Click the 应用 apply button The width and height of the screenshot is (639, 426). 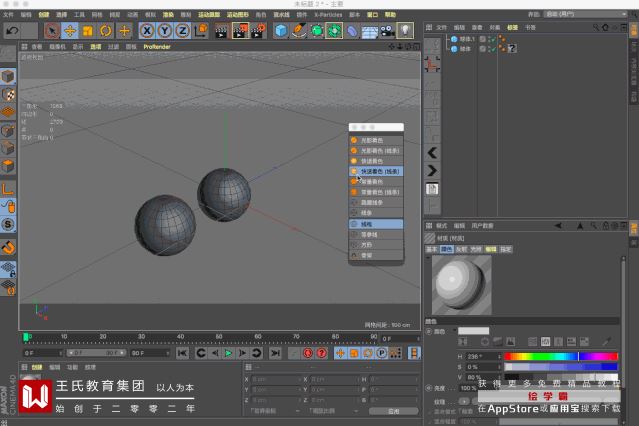click(394, 411)
